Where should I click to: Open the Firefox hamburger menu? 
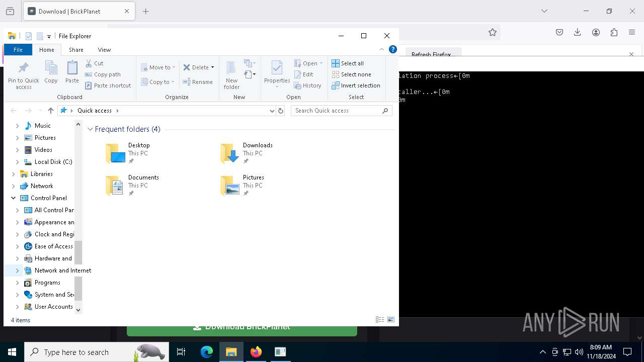632,32
